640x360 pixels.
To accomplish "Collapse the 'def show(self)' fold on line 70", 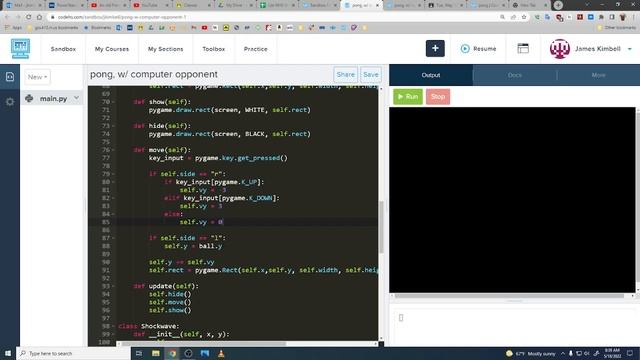I will 113,102.
